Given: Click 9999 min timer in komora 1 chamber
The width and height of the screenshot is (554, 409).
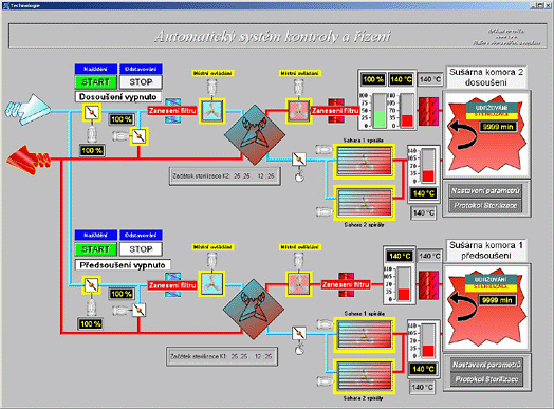Looking at the screenshot, I should (497, 300).
